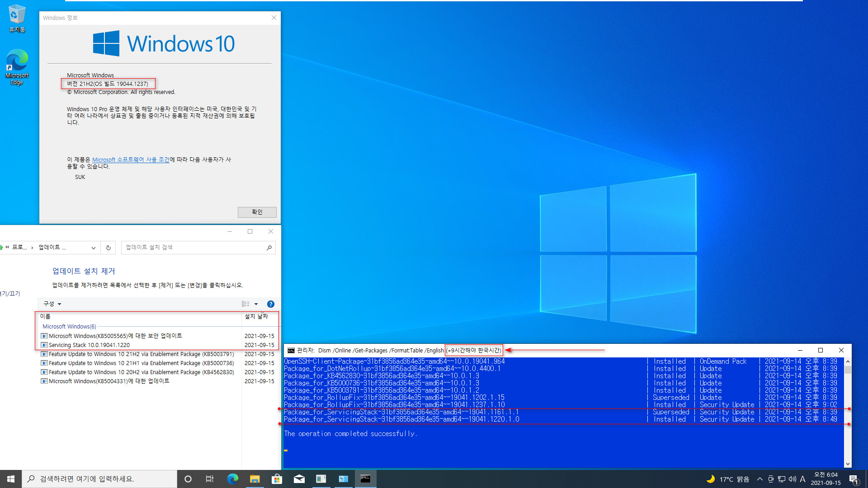868x488 pixels.
Task: Launch Microsoft Edge from the taskbar
Action: pos(232,479)
